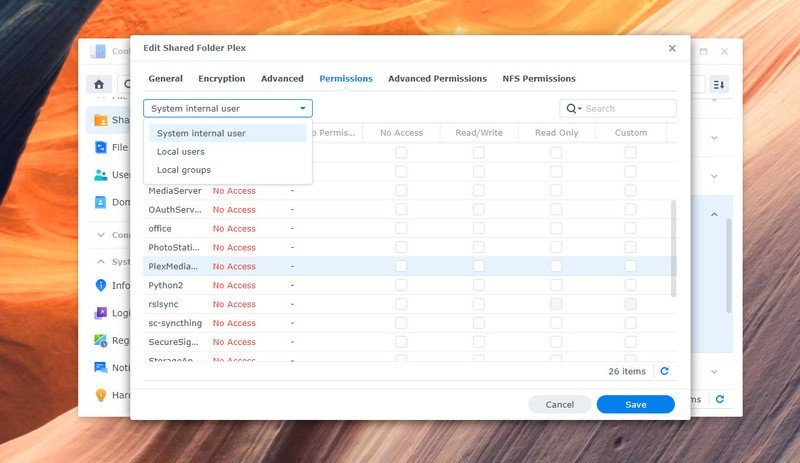The width and height of the screenshot is (800, 463).
Task: Focus the permissions Search field
Action: 618,108
